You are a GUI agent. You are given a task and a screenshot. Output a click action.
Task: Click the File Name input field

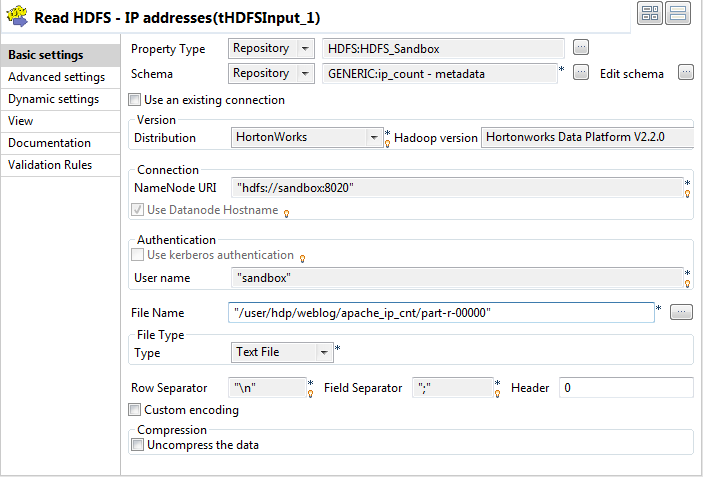(440, 313)
